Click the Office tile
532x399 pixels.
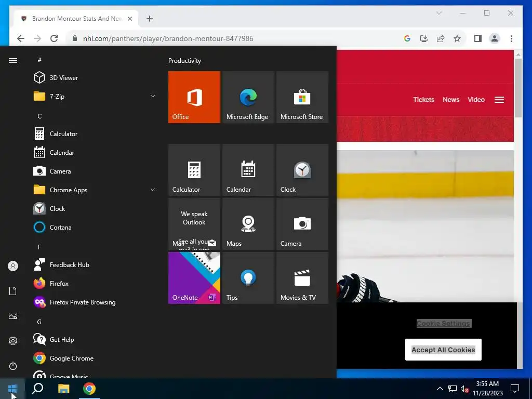pyautogui.click(x=194, y=97)
